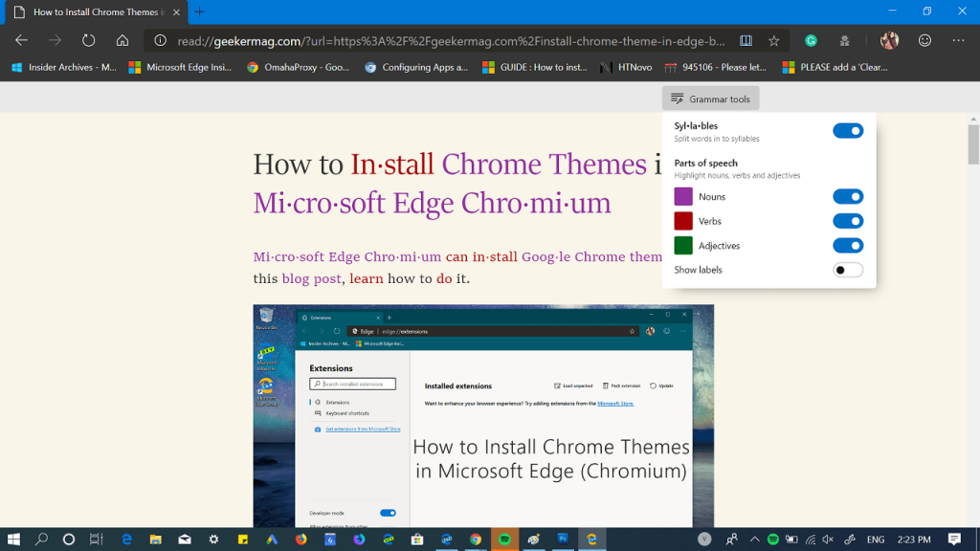This screenshot has width=980, height=551.
Task: Click the extension icon beside Grammarly
Action: click(844, 40)
